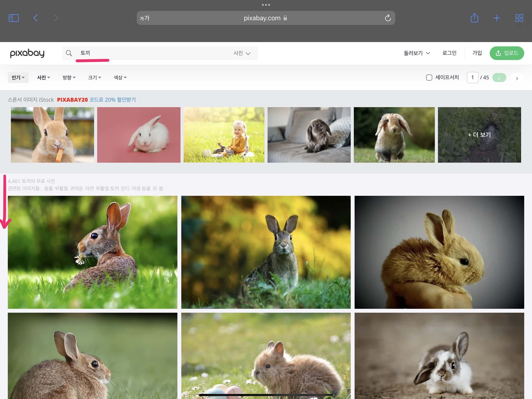Image resolution: width=532 pixels, height=399 pixels.
Task: Click related tag 자연
Action: [x=89, y=188]
